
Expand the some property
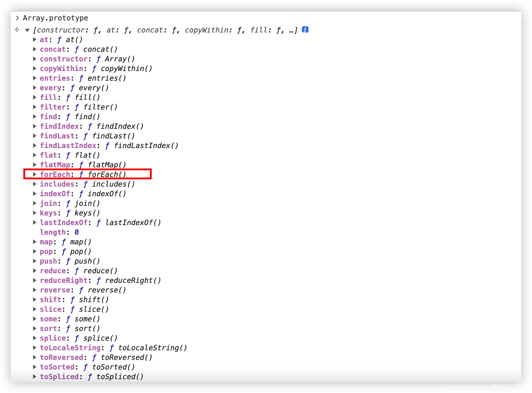coord(35,319)
